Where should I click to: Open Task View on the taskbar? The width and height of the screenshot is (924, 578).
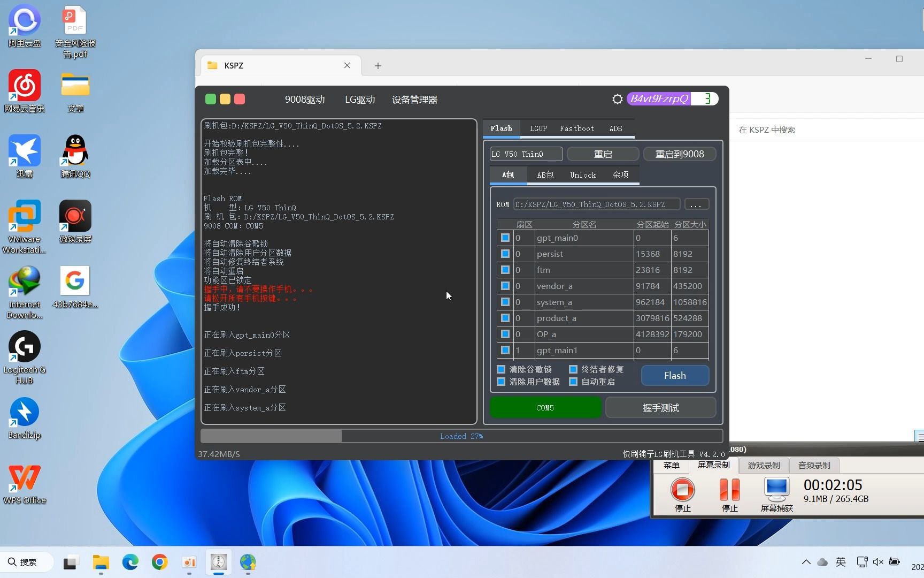(71, 562)
